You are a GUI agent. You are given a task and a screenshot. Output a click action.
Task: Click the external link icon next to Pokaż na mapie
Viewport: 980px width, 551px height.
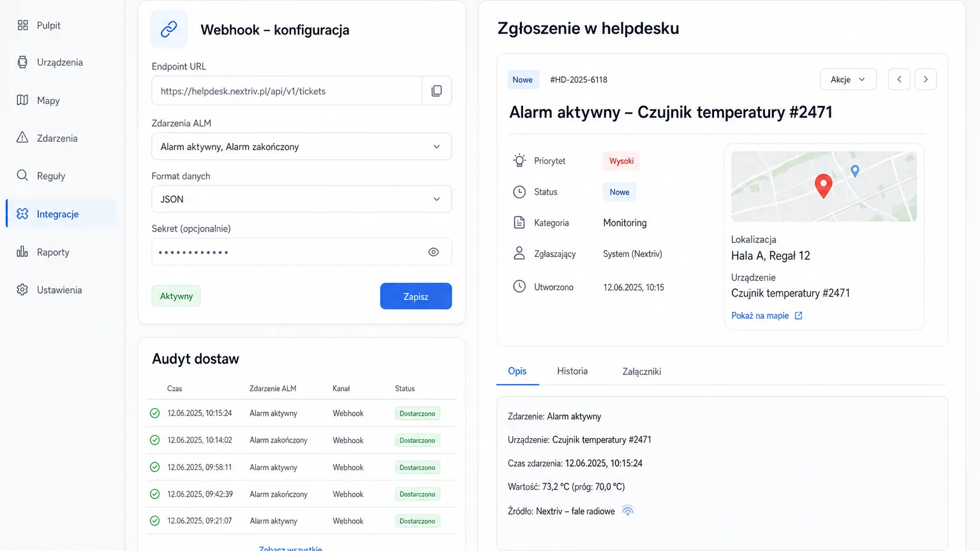click(798, 316)
